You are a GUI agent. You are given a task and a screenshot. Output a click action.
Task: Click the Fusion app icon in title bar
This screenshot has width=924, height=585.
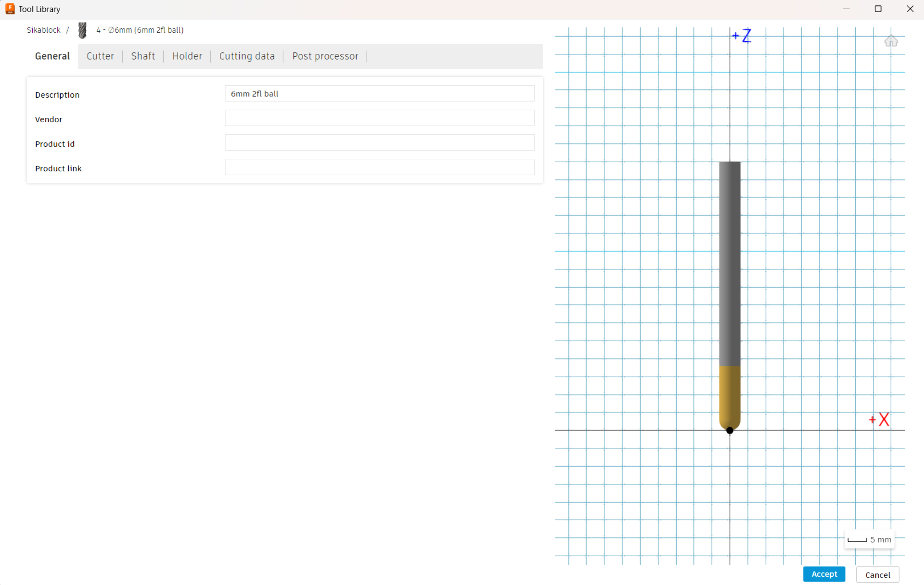tap(10, 9)
